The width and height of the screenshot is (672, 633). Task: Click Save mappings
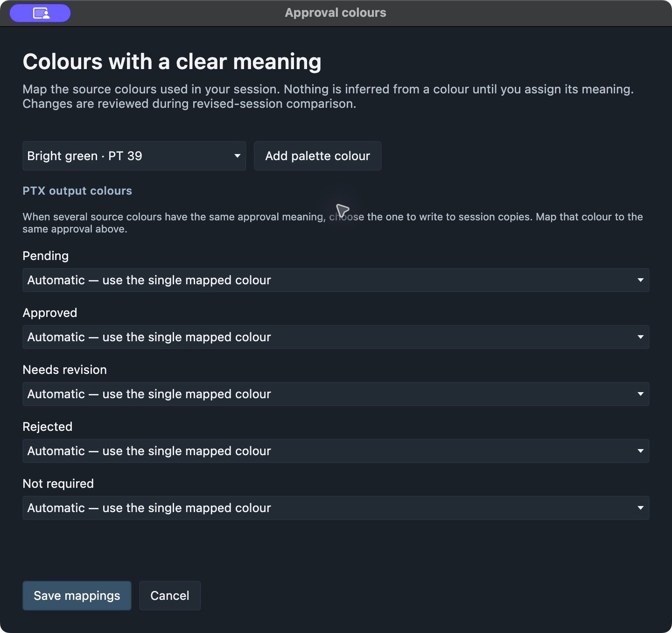[77, 596]
